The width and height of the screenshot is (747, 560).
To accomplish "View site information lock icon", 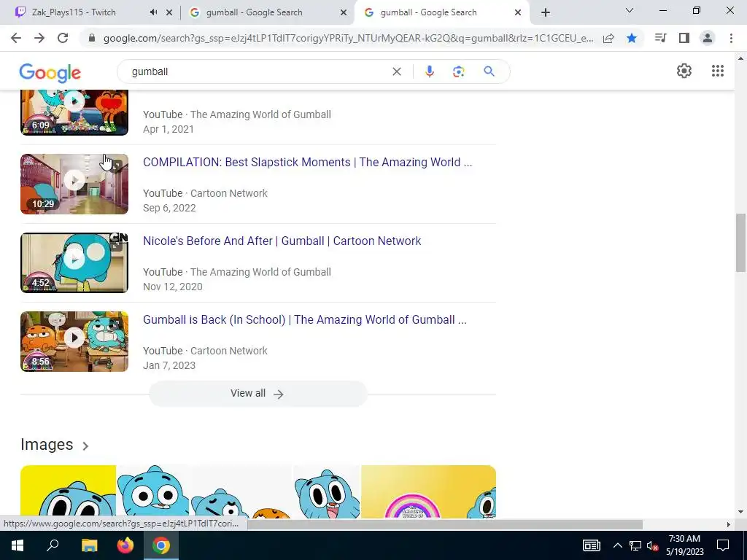I will [92, 39].
